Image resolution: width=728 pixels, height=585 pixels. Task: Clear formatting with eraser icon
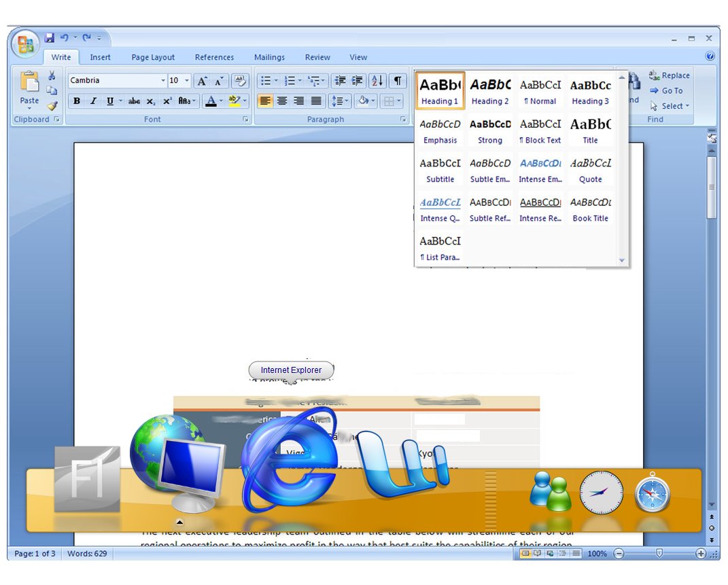tap(240, 81)
